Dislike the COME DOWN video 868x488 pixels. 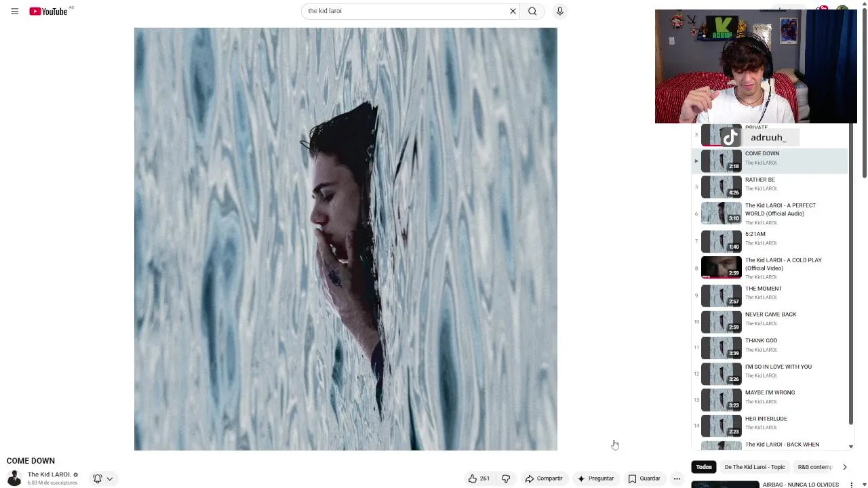coord(506,479)
